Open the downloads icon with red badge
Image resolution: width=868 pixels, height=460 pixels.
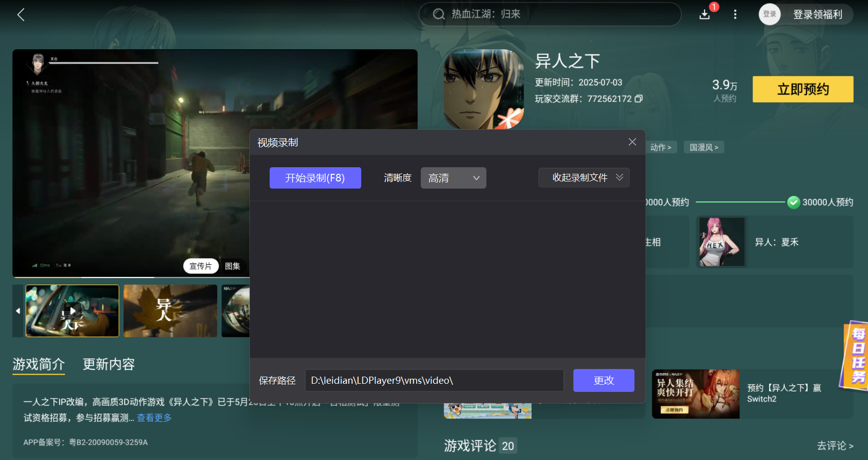click(x=705, y=14)
